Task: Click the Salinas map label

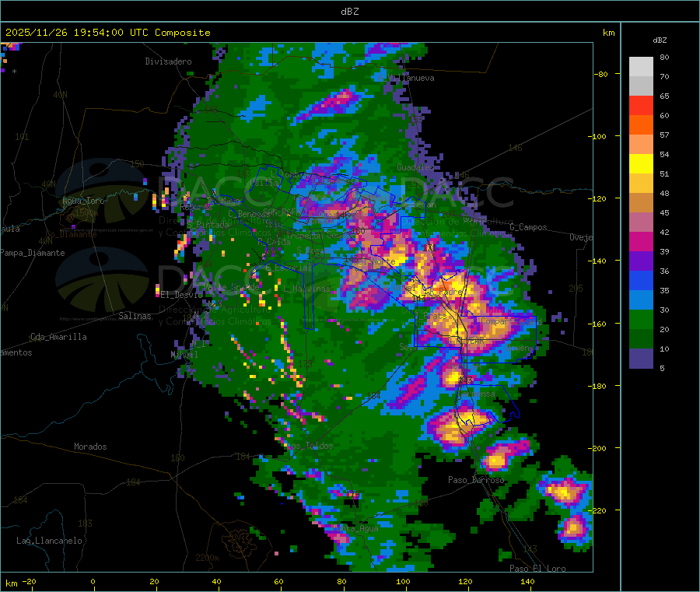Action: click(x=135, y=316)
